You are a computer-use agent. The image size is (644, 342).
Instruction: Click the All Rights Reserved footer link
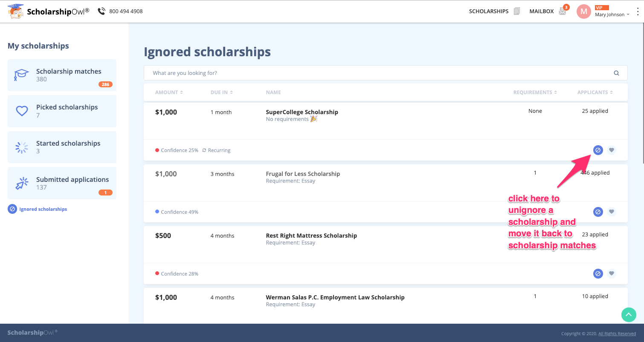[x=617, y=333]
